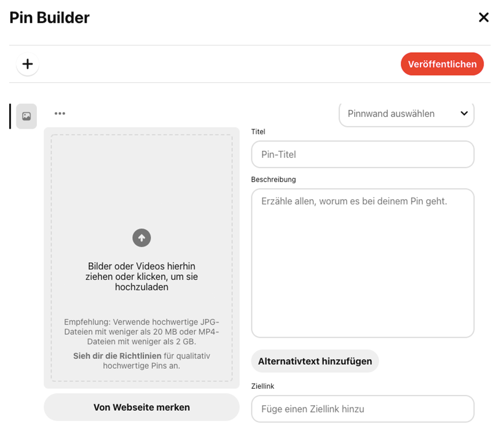
Task: Open the three-dots options menu
Action: point(60,113)
